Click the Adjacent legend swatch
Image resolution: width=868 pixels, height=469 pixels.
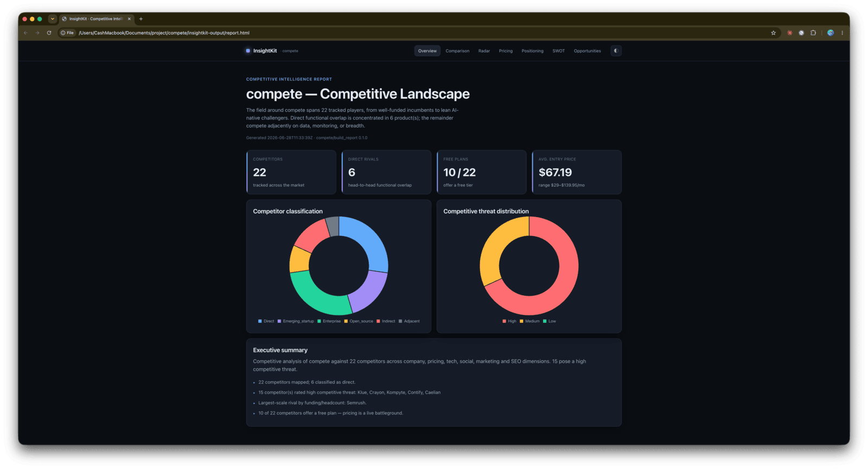(400, 321)
